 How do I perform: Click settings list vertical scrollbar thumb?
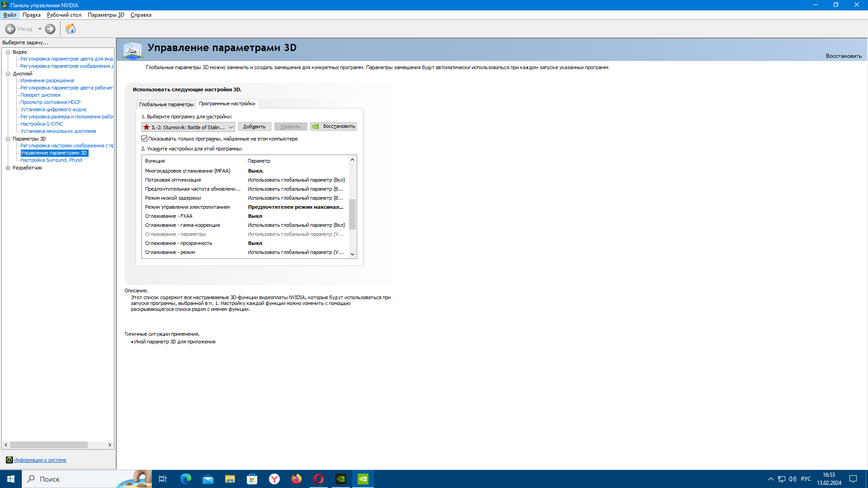click(352, 214)
